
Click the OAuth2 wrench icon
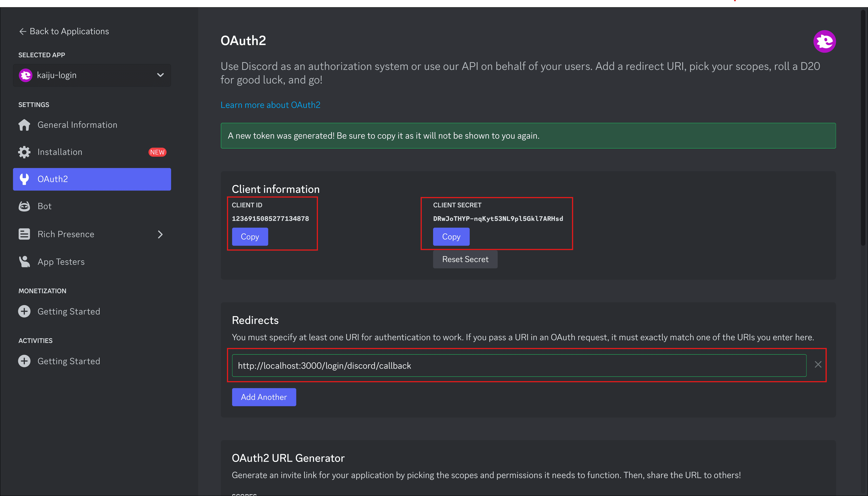pyautogui.click(x=24, y=179)
